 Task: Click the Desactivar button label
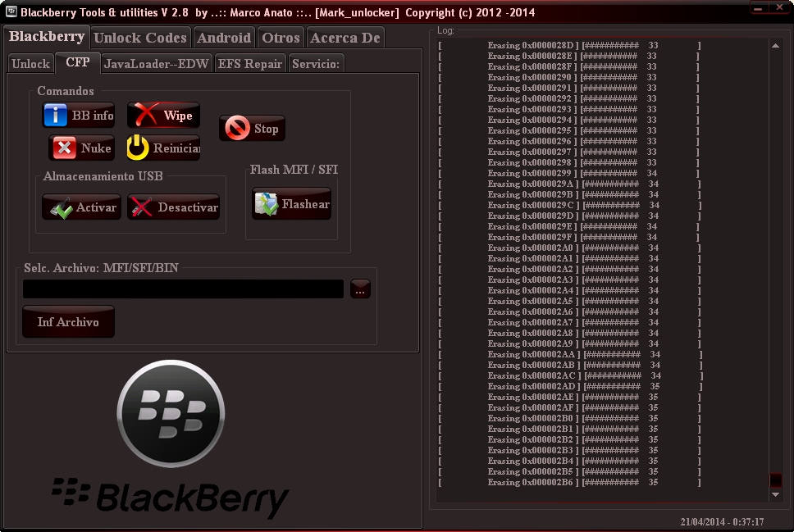click(x=188, y=207)
